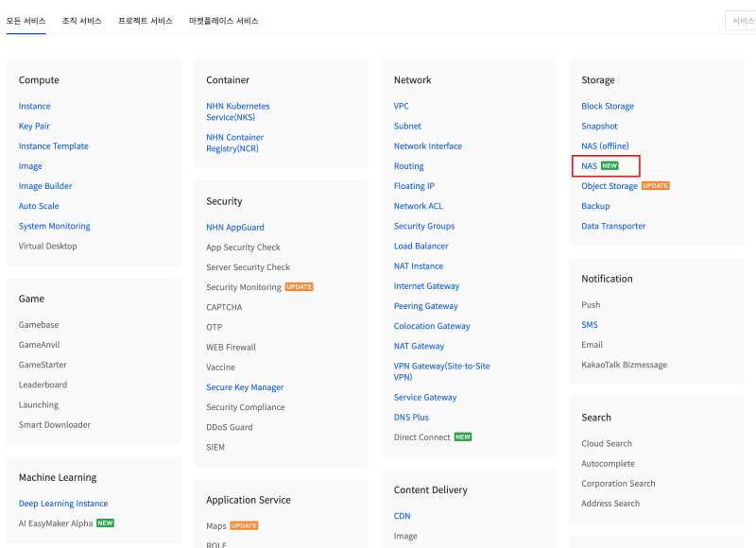Select Direct Connect entry

421,437
